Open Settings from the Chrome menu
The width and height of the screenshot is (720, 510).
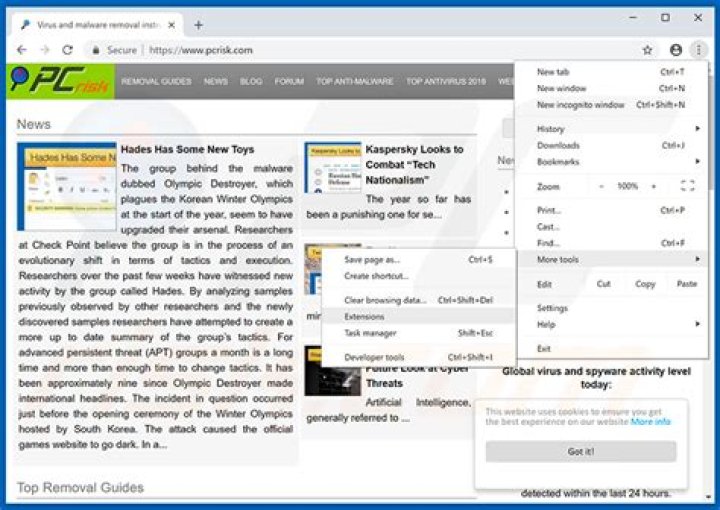click(x=611, y=308)
